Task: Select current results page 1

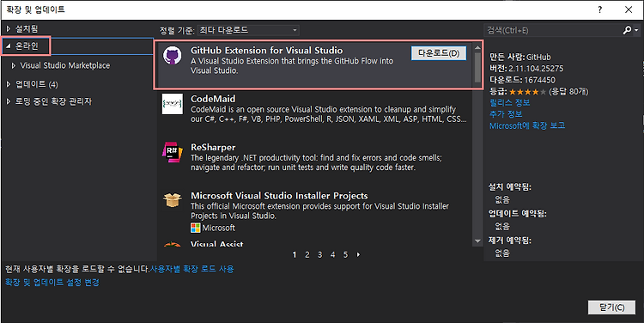Action: (x=294, y=255)
